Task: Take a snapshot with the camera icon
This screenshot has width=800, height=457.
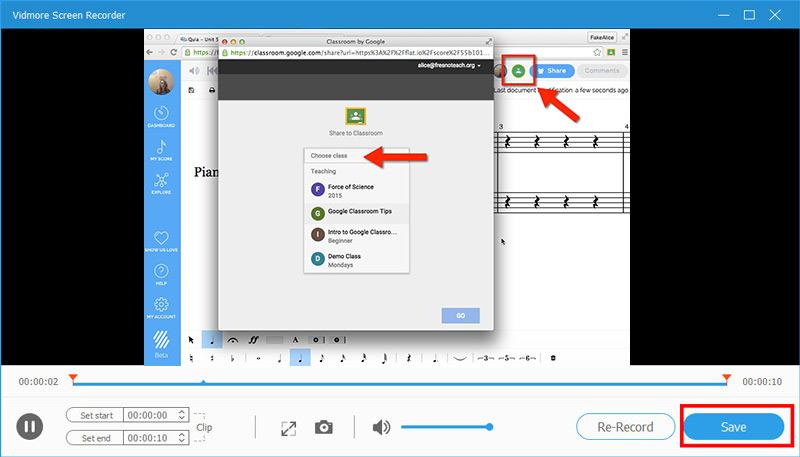Action: pyautogui.click(x=323, y=427)
